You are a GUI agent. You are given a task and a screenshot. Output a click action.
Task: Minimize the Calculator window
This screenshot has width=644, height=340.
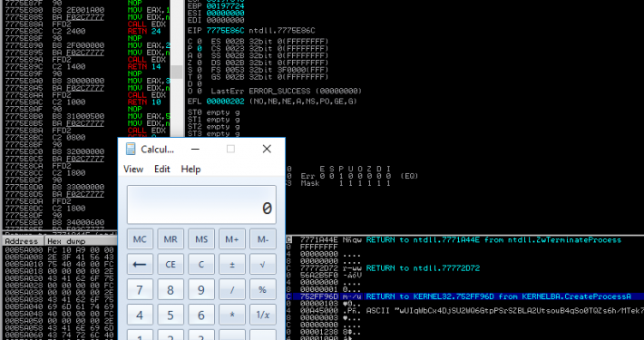(196, 149)
